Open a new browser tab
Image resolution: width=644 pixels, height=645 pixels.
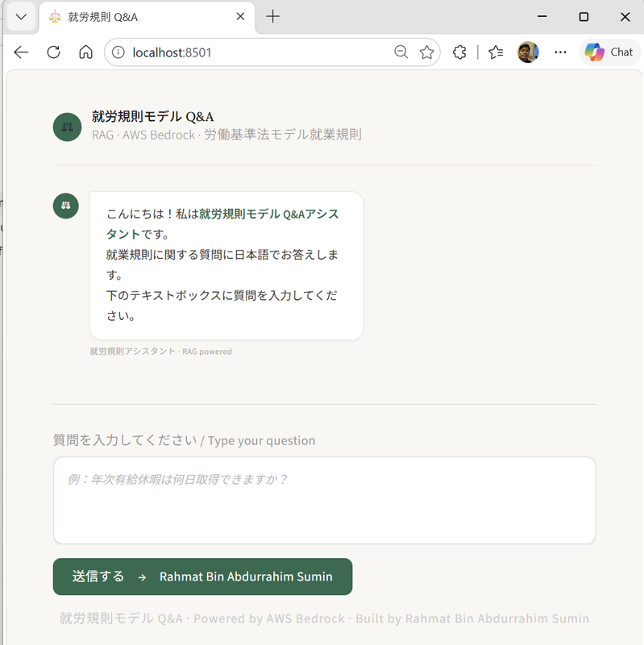[272, 16]
